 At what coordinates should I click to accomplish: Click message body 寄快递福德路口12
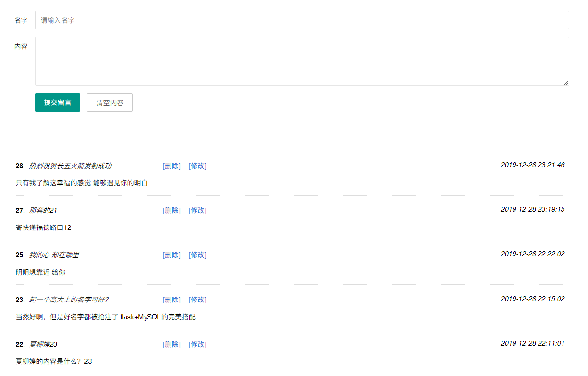tap(44, 227)
